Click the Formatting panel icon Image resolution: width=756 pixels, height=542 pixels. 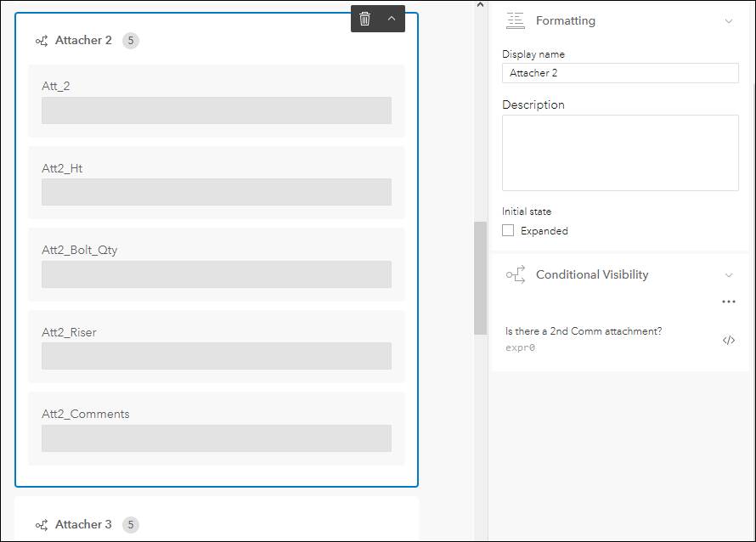(x=516, y=20)
